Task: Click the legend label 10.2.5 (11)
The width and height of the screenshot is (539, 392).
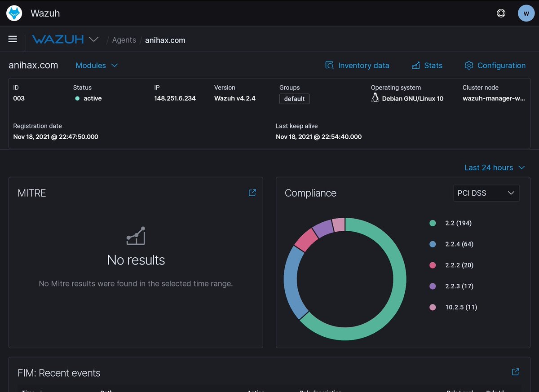Action: click(461, 307)
